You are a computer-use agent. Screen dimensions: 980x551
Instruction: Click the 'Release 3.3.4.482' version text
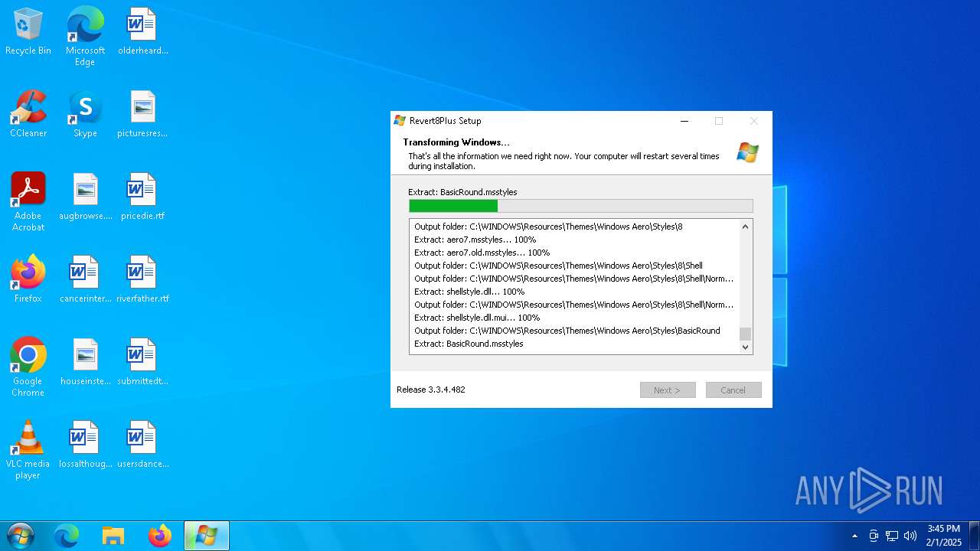[x=431, y=390]
